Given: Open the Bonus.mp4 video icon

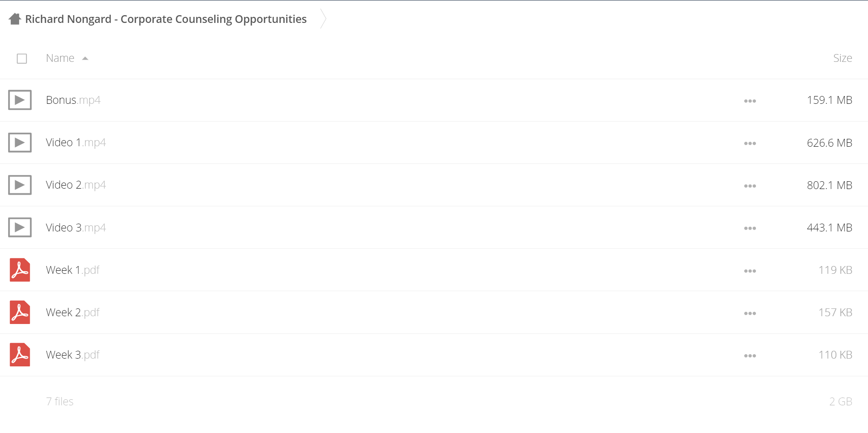Looking at the screenshot, I should click(x=20, y=100).
